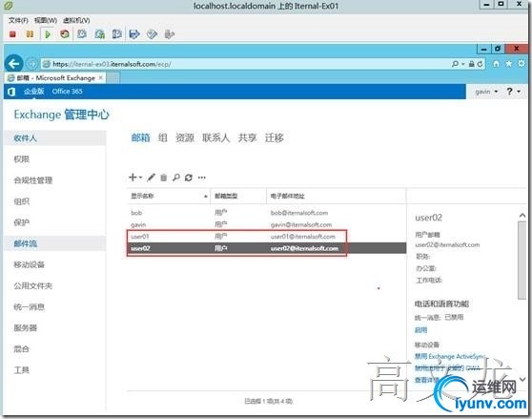Open browser favorites star icon
Screen dimensions: 532x419
coord(509,64)
